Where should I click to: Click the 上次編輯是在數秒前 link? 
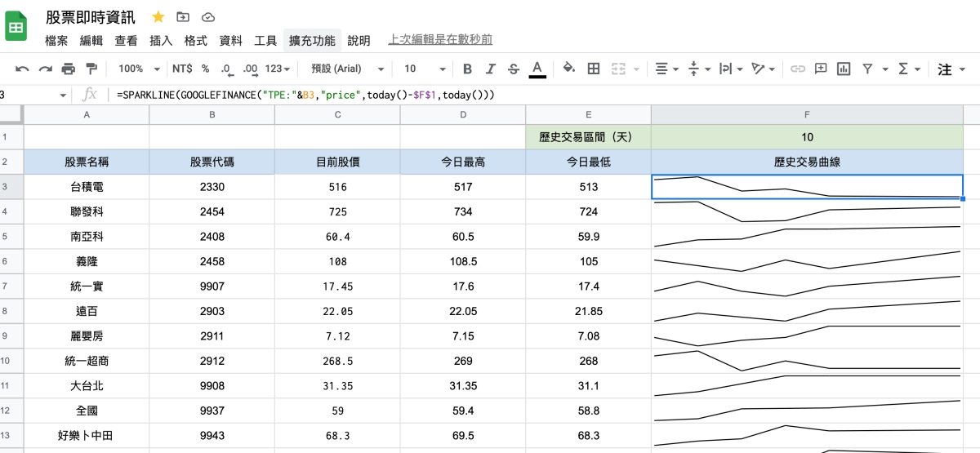[x=440, y=40]
